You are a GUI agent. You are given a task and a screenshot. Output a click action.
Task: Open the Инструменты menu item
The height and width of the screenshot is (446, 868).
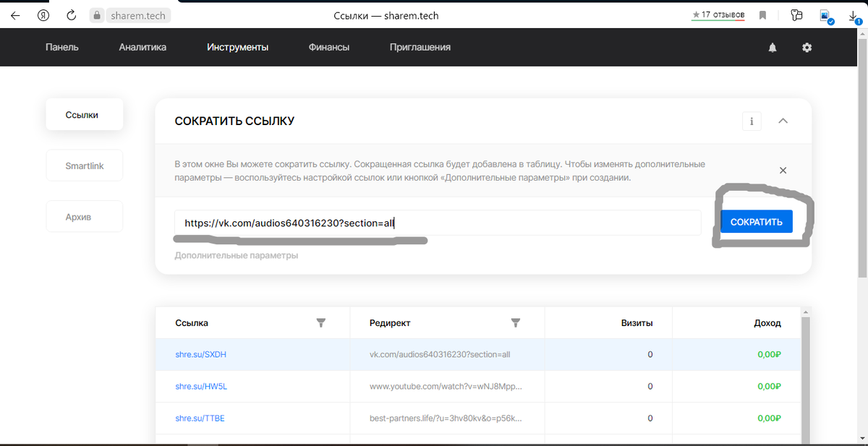[x=237, y=47]
